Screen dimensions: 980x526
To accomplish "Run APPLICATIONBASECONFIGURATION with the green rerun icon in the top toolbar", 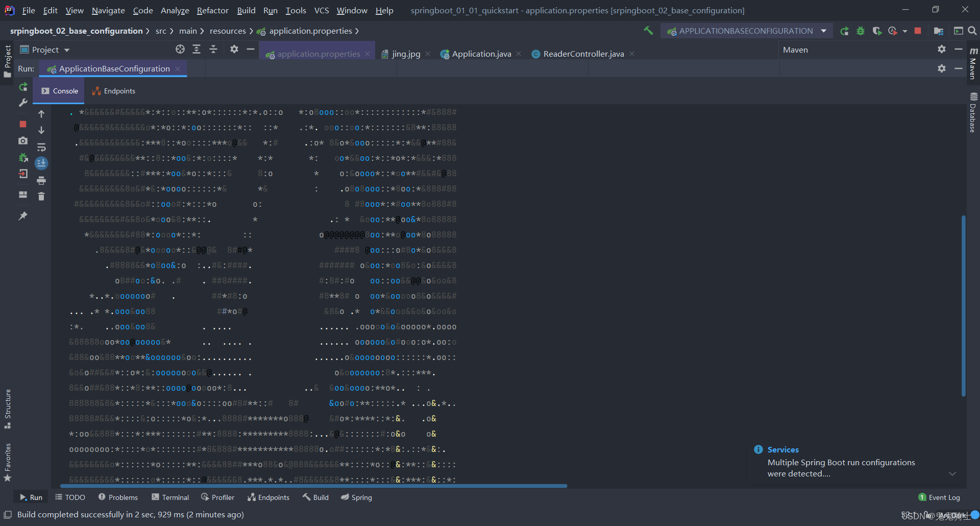I will [845, 31].
